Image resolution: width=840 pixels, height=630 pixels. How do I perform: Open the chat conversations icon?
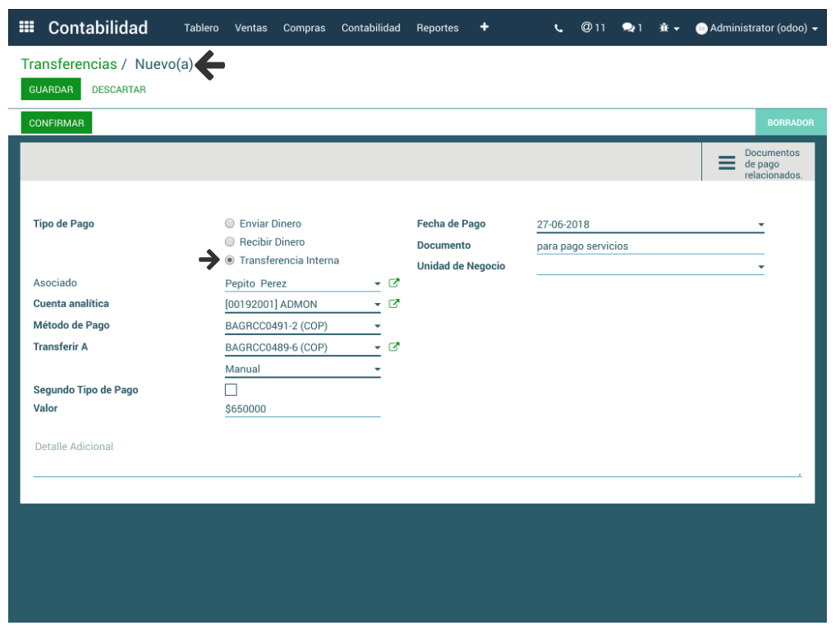631,28
